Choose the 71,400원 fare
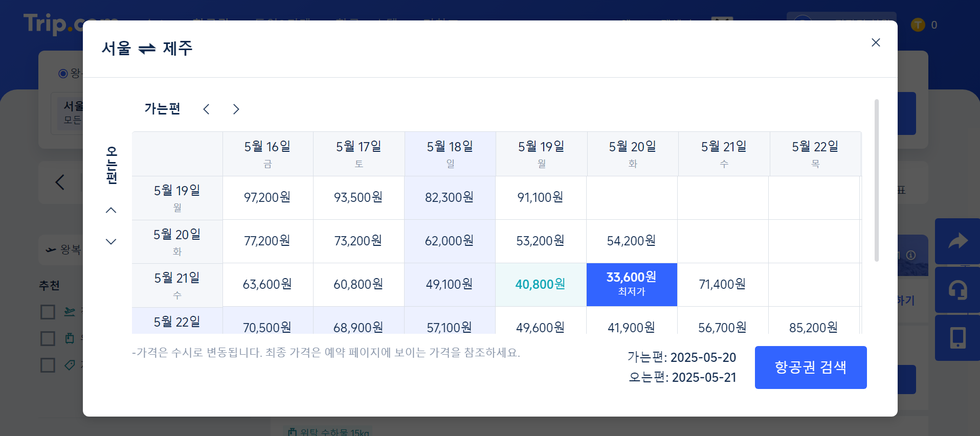980x436 pixels. (723, 284)
